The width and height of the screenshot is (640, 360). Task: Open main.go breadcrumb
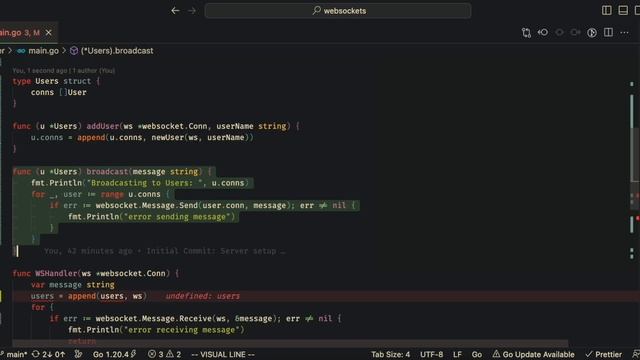point(38,51)
